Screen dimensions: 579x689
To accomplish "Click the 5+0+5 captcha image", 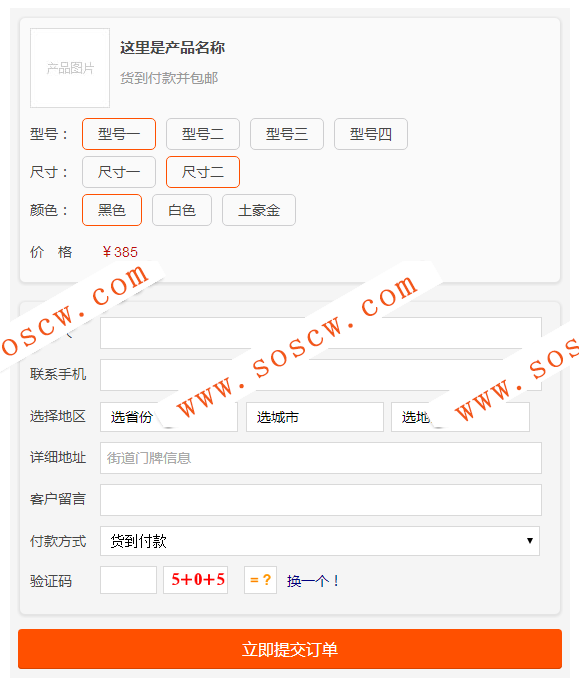I will [195, 580].
